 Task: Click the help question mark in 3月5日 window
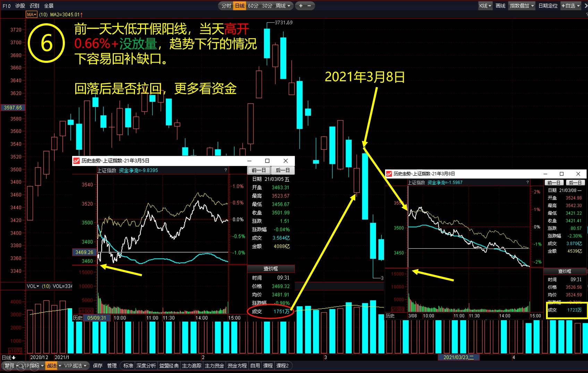(225, 170)
